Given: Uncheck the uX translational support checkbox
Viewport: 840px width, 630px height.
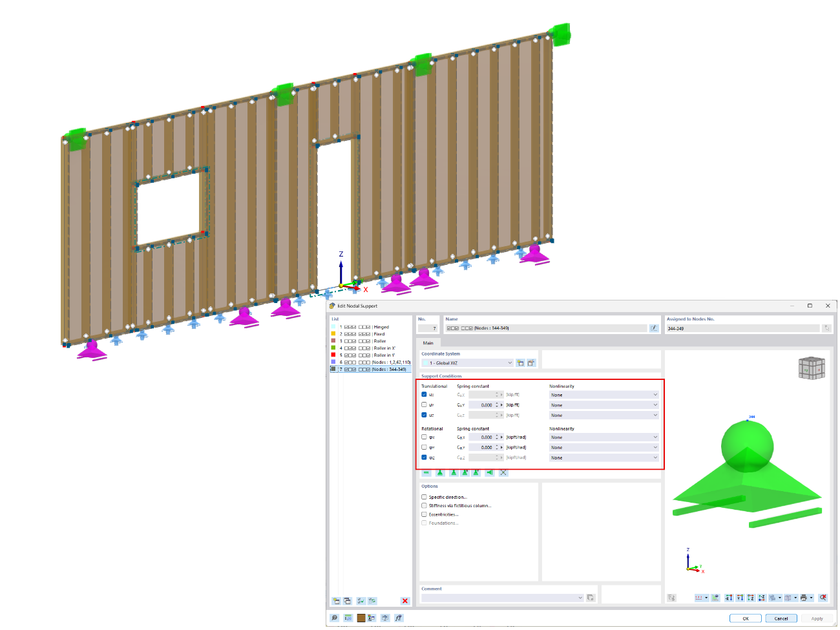Looking at the screenshot, I should (425, 395).
